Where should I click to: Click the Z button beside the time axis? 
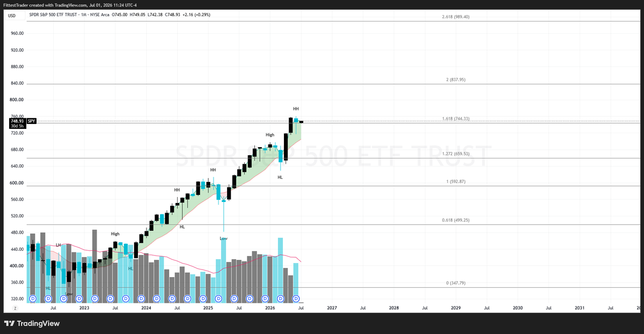(x=16, y=308)
